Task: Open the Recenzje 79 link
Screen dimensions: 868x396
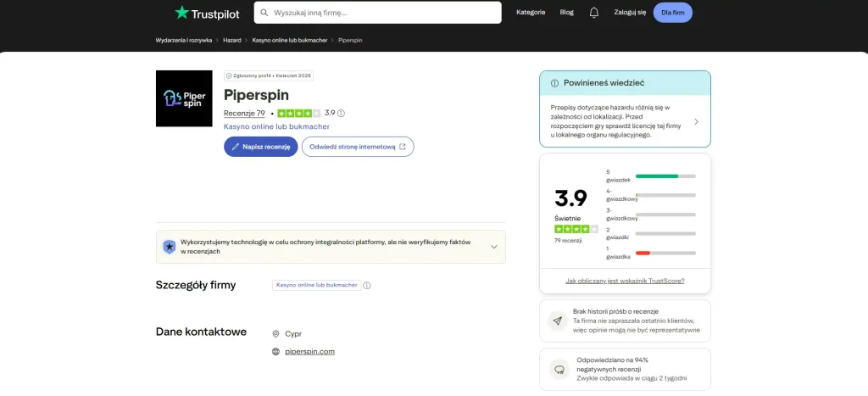Action: point(244,113)
